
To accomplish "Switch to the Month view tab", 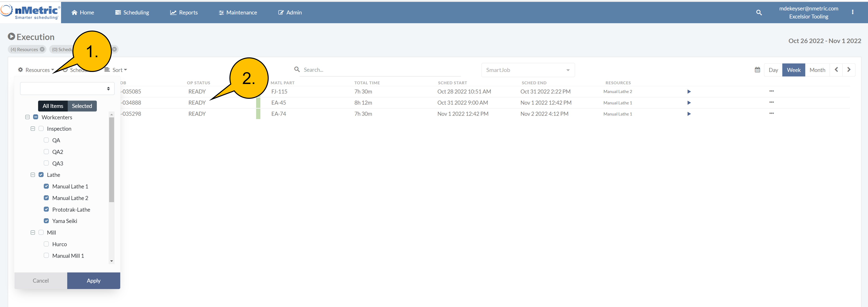I will click(x=817, y=70).
